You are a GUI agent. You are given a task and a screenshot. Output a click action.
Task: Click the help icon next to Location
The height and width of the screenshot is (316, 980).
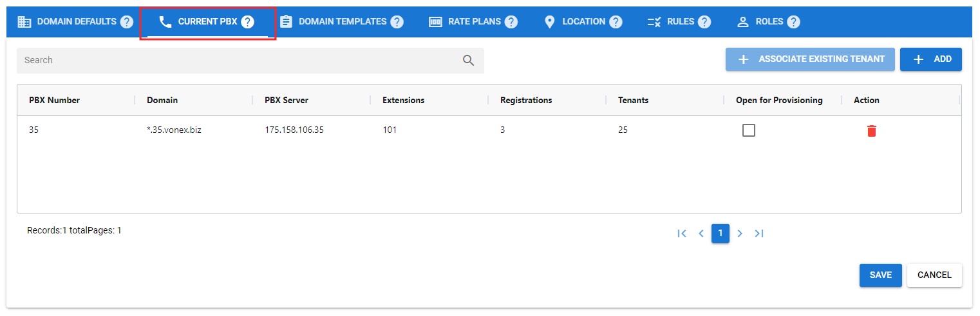616,22
